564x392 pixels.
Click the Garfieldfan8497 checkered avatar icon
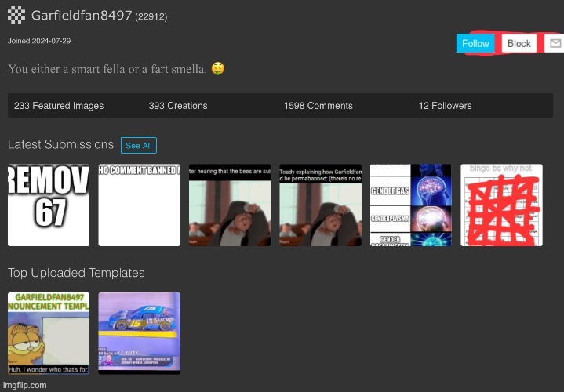click(16, 15)
